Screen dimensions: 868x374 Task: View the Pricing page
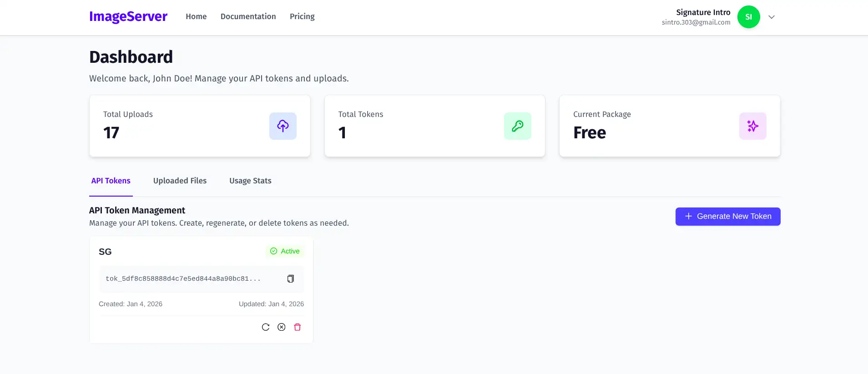302,17
